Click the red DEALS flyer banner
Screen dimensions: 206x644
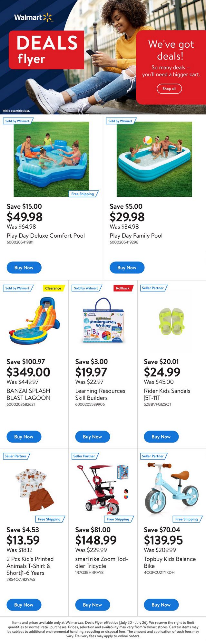[x=46, y=50]
